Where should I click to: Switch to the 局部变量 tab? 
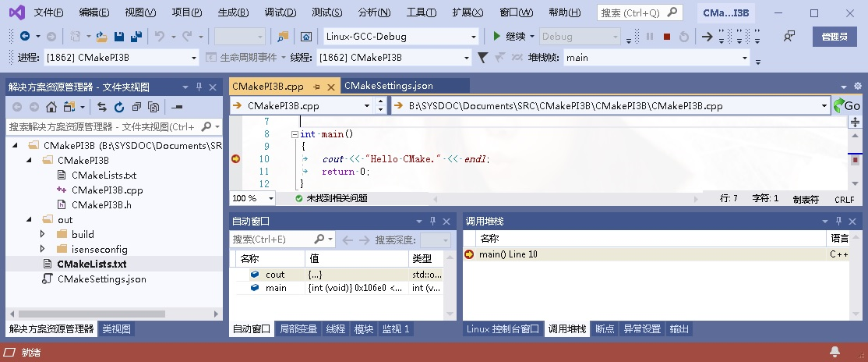coord(299,328)
